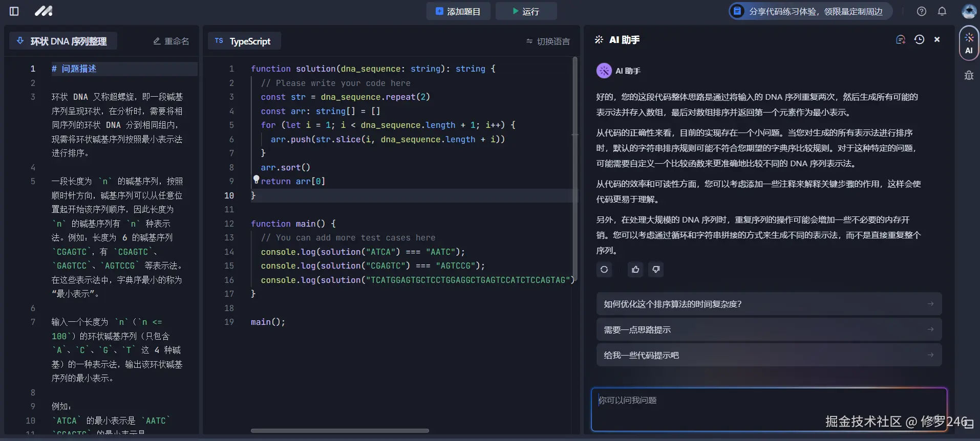Click the 运行 run button
980x441 pixels.
click(526, 11)
